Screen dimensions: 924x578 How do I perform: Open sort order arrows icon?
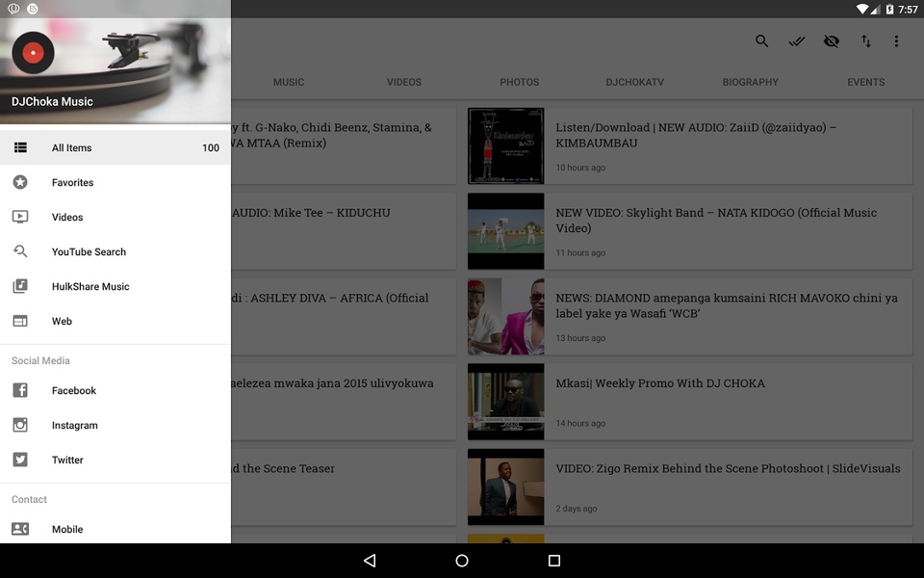coord(865,41)
